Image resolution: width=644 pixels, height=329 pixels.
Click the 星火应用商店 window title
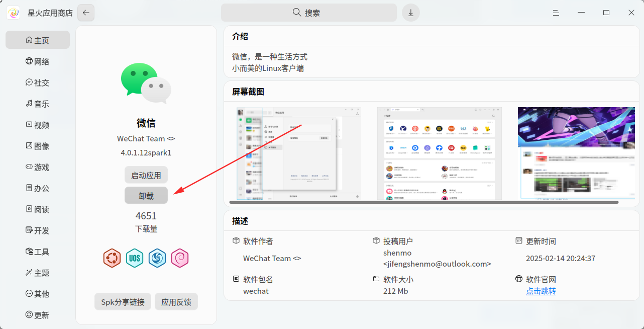(50, 13)
